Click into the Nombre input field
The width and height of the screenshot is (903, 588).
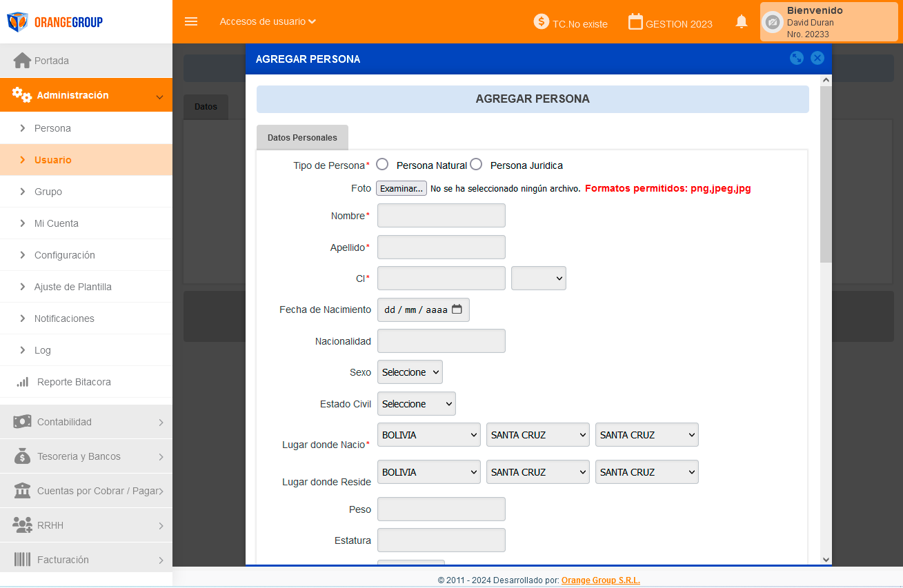tap(441, 216)
